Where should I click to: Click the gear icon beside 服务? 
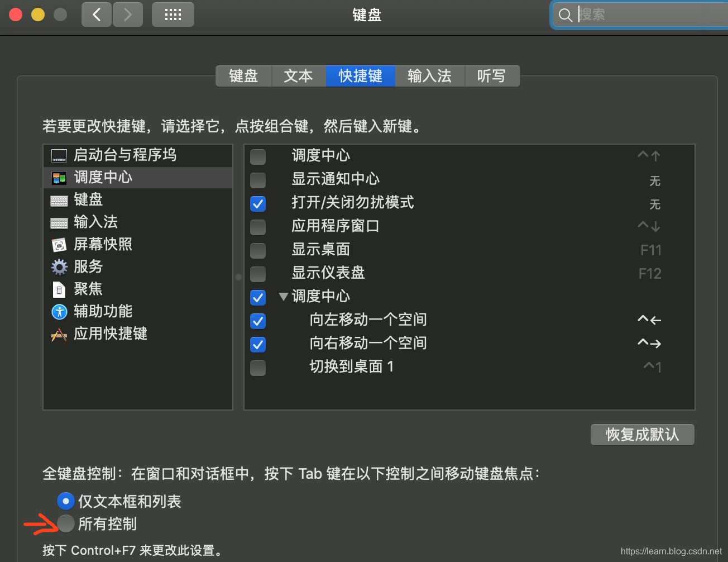tap(59, 267)
